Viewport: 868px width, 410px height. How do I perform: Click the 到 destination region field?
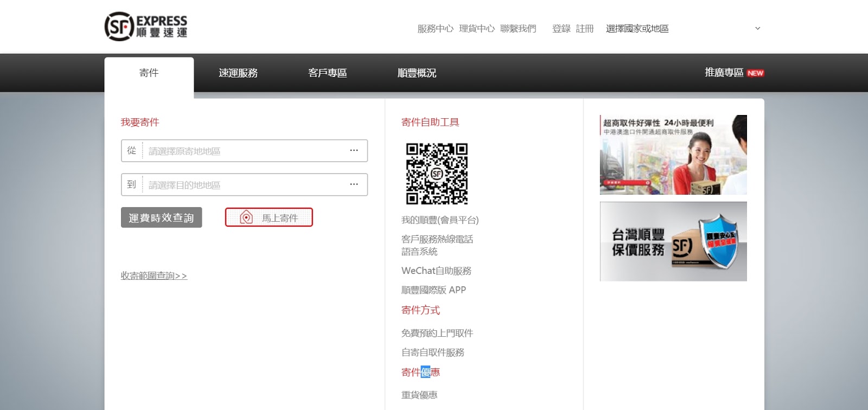(x=244, y=184)
